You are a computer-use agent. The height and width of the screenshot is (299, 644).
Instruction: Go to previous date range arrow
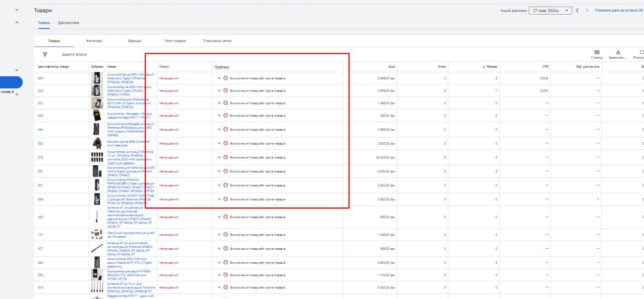click(x=578, y=11)
